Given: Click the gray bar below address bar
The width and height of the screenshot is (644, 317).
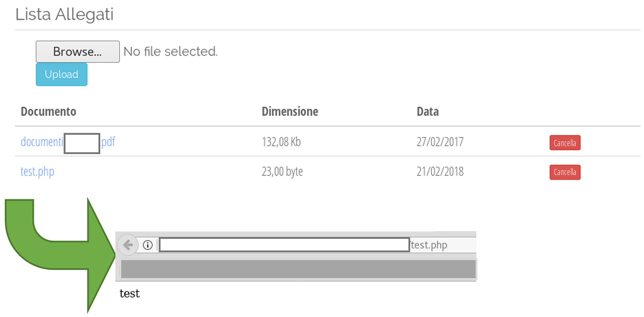Looking at the screenshot, I should click(298, 269).
